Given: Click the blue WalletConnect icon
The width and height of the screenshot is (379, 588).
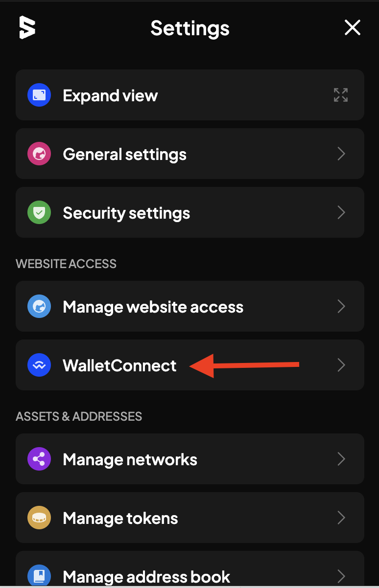Looking at the screenshot, I should click(39, 365).
